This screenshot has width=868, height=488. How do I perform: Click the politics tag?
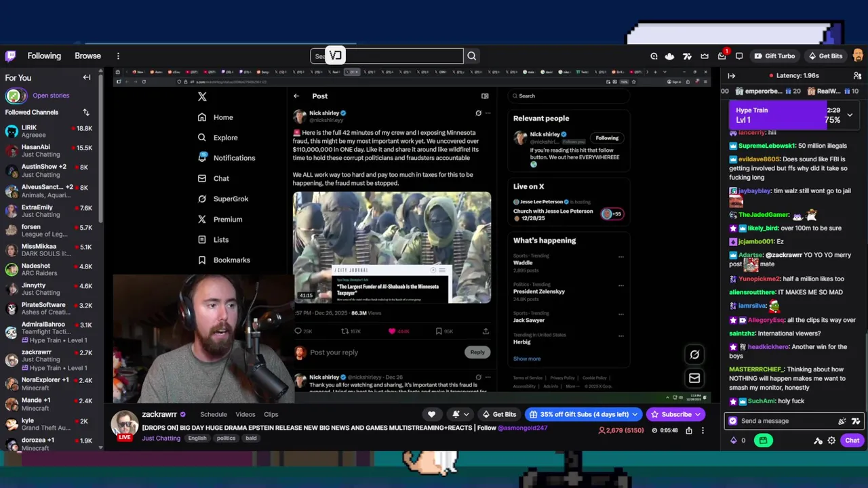[x=226, y=439]
